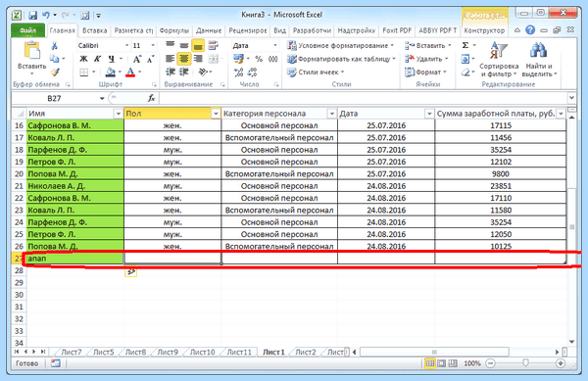Click autocorrect options lightning icon below table
This screenshot has height=381, width=588.
130,271
